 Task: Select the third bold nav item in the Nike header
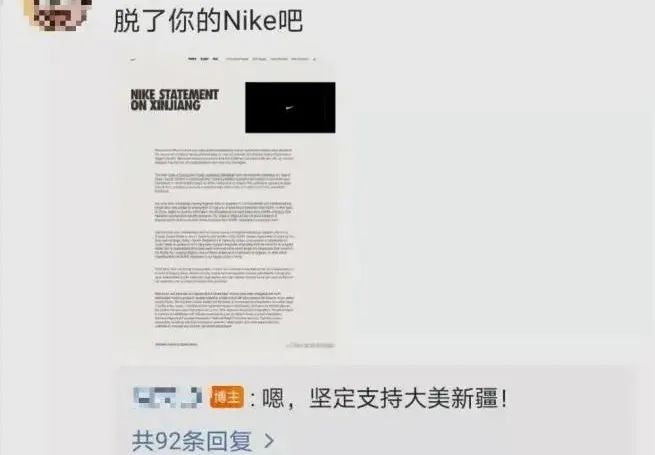(x=216, y=59)
